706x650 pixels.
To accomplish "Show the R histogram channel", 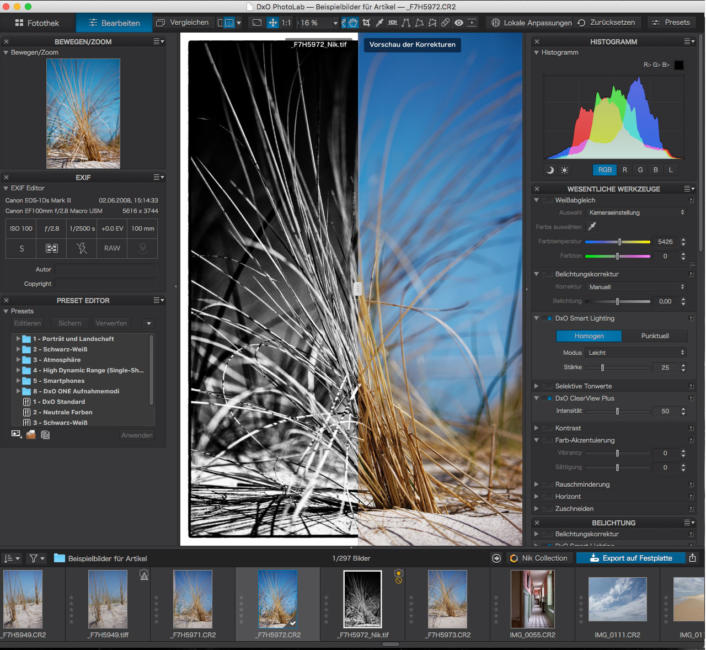I will pyautogui.click(x=625, y=170).
